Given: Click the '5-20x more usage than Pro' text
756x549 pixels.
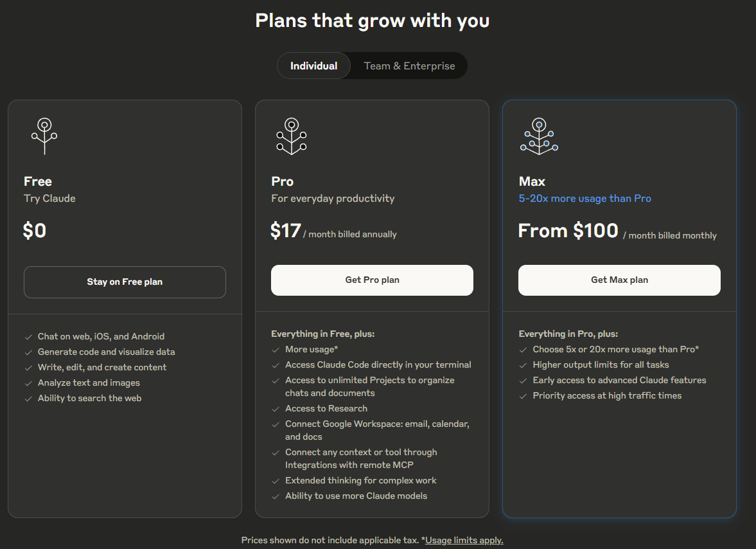Looking at the screenshot, I should [x=585, y=199].
